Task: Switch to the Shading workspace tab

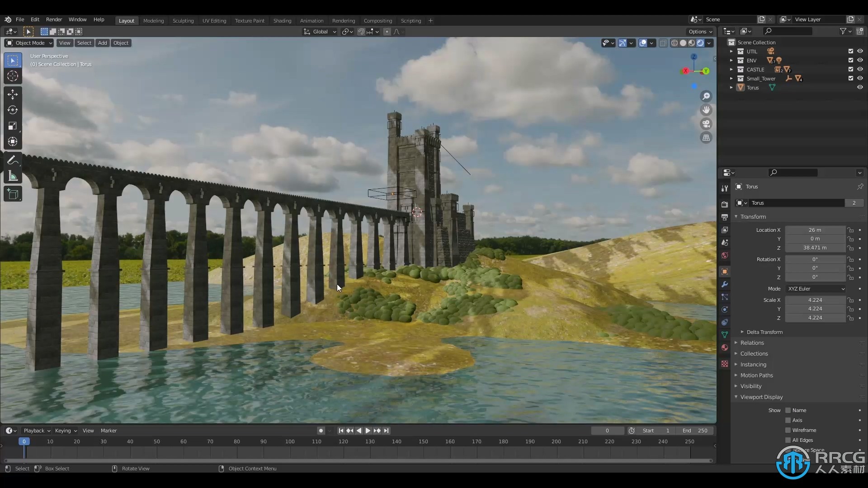Action: (x=282, y=21)
